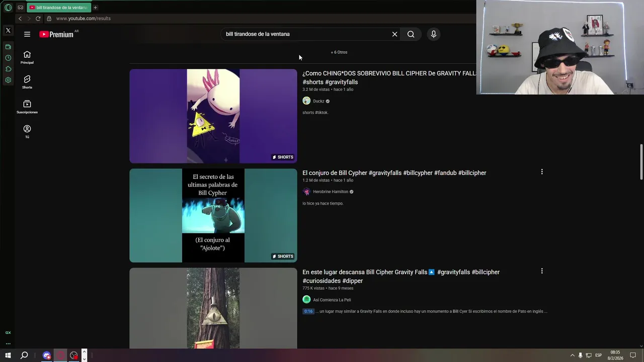The width and height of the screenshot is (644, 362).
Task: Open the Opera sidebar extensions icon
Action: 8,69
